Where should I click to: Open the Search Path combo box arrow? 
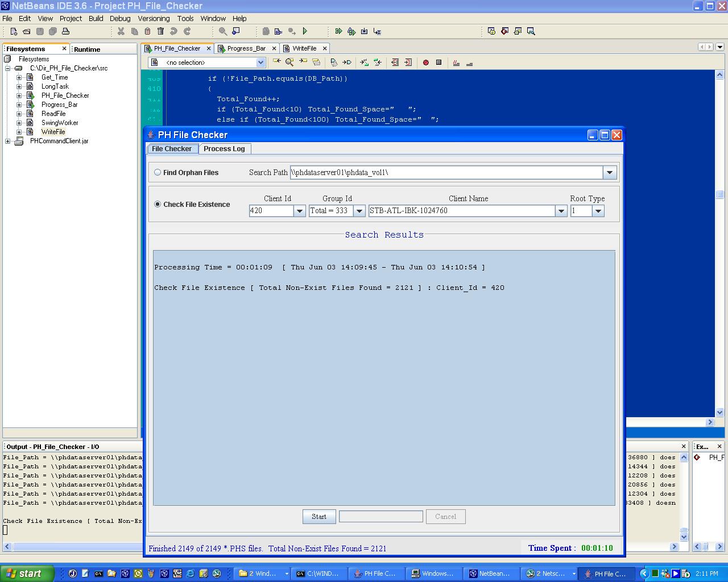610,172
